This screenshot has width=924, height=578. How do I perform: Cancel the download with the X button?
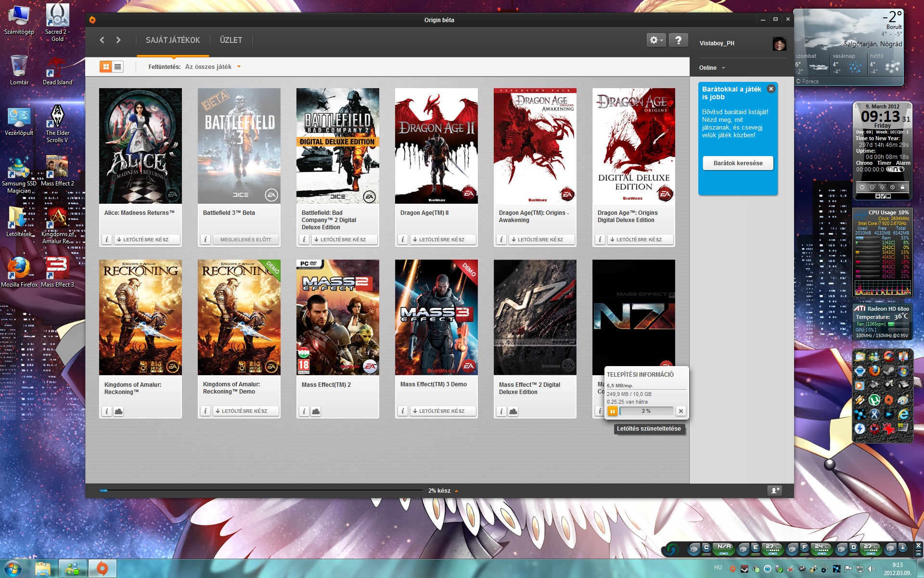(x=680, y=411)
